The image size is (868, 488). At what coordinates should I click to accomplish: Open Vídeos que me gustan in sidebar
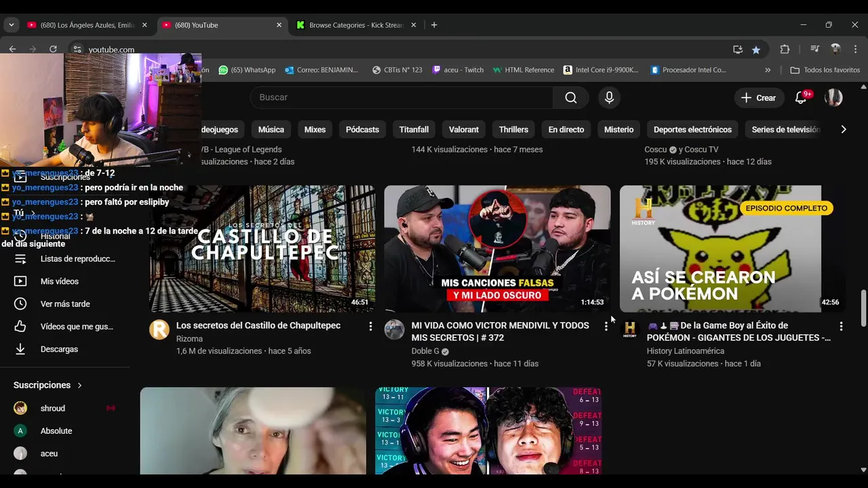[65, 327]
